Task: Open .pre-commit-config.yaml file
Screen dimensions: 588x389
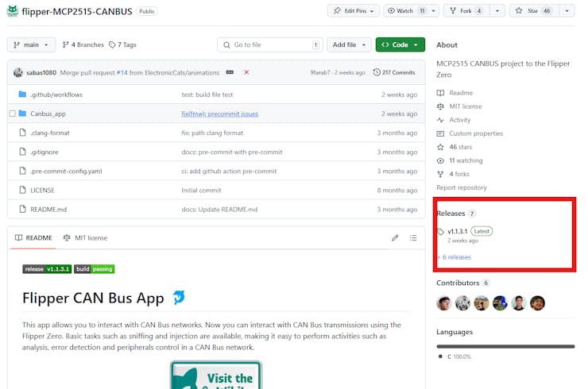Action: 66,171
